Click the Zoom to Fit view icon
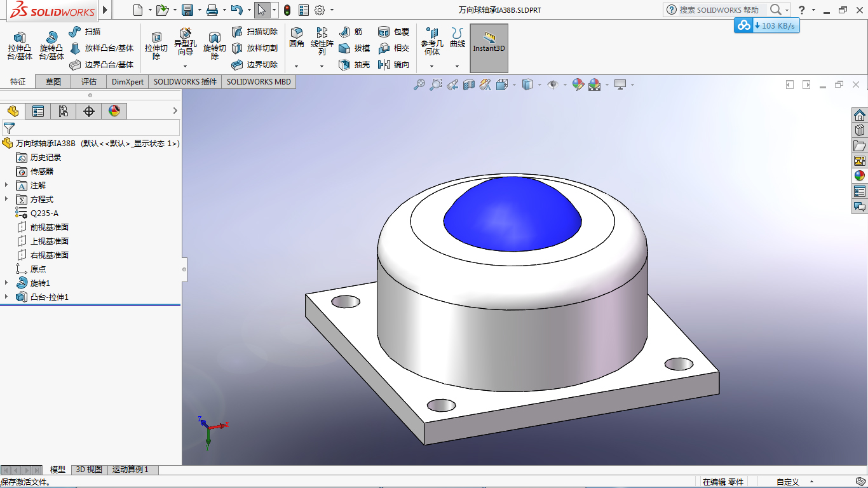 [419, 85]
